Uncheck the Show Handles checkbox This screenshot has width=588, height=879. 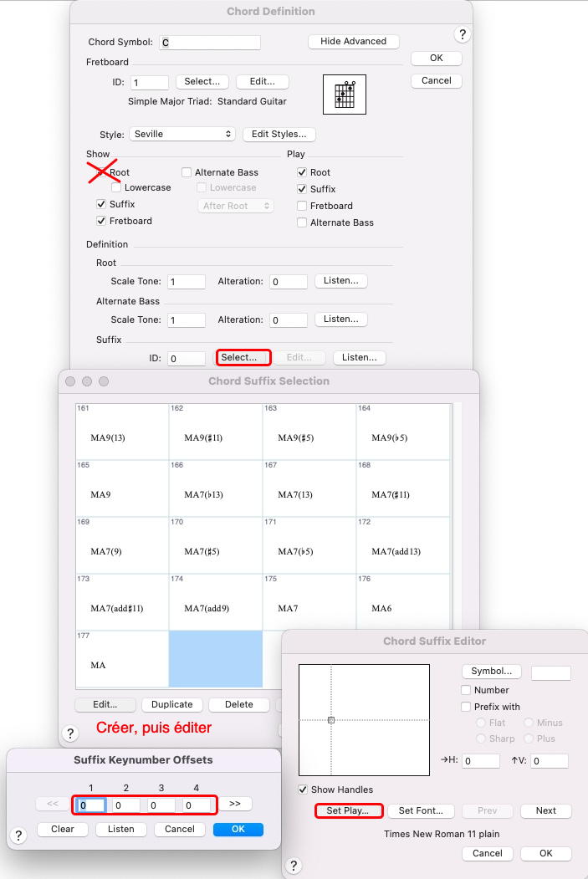[x=304, y=790]
